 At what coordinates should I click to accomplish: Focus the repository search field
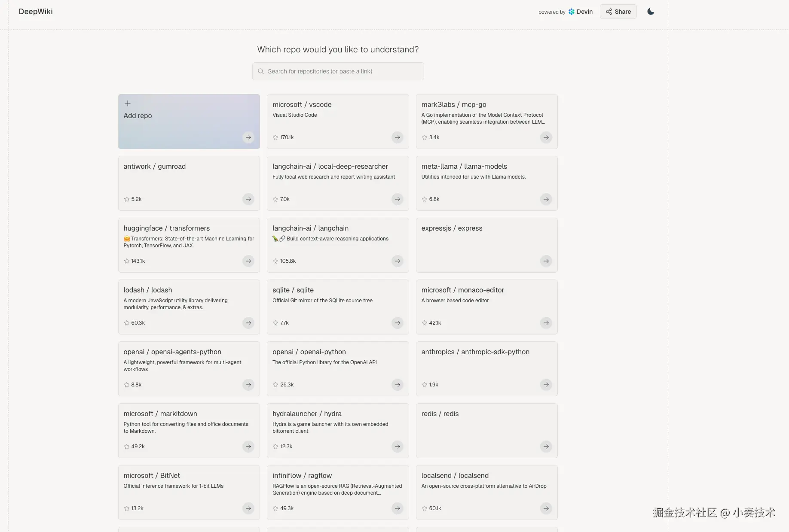point(338,71)
